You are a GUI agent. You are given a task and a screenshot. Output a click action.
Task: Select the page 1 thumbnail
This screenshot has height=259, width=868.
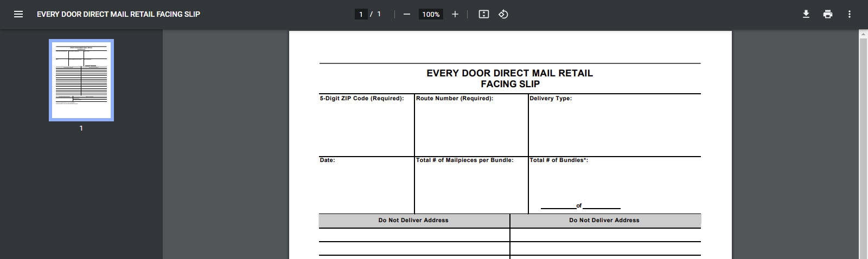[x=81, y=80]
